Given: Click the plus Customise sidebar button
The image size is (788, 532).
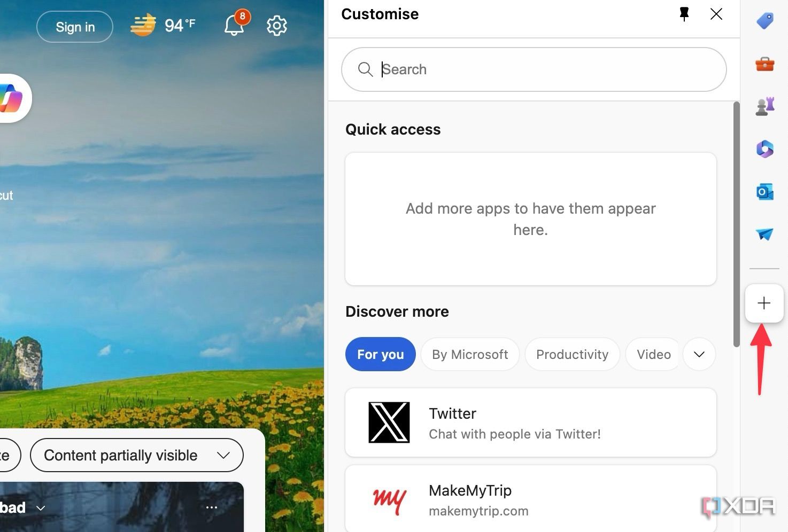Looking at the screenshot, I should 764,303.
